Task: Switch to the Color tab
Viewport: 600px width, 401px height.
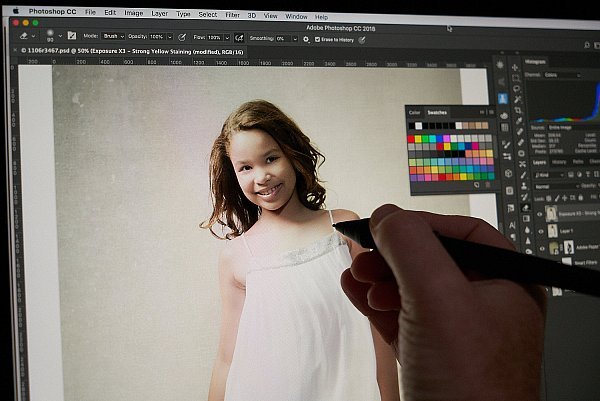Action: [414, 112]
